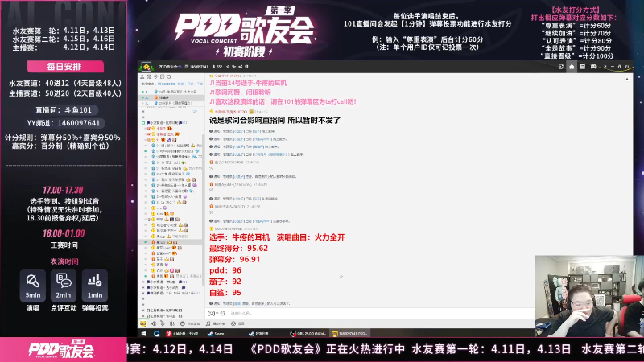Screen dimensions: 644x362
Task: Open the game controller icon at top right
Action: [593, 67]
